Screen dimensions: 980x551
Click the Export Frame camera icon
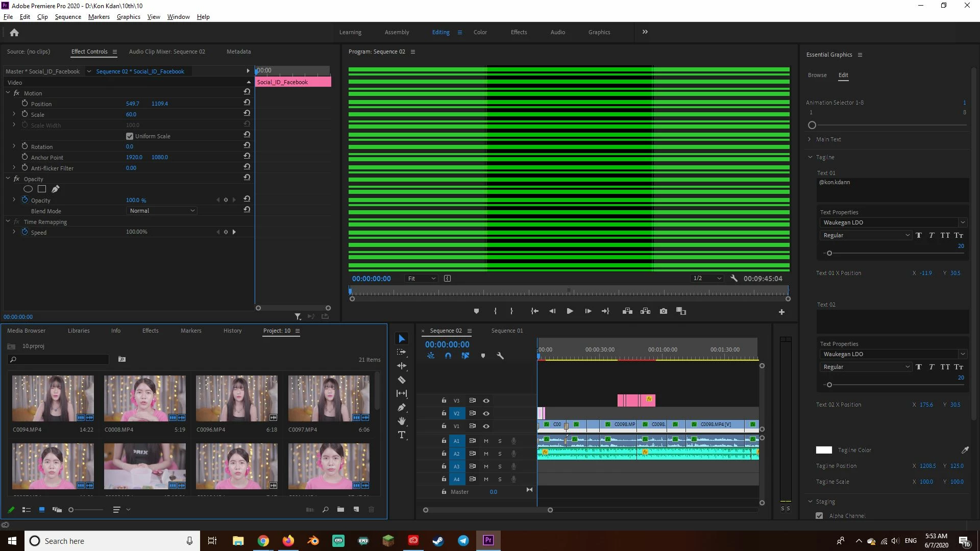[663, 311]
